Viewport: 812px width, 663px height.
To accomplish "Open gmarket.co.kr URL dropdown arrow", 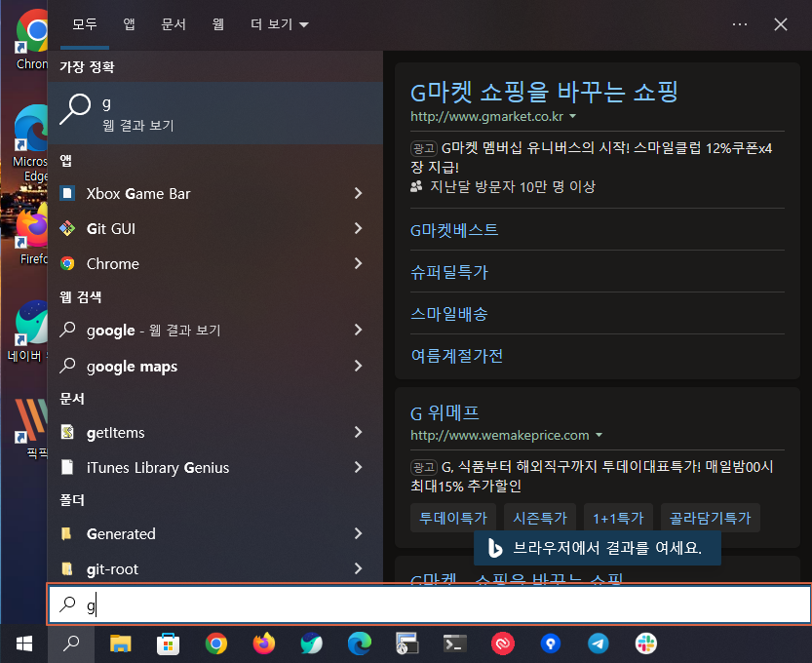I will point(573,117).
